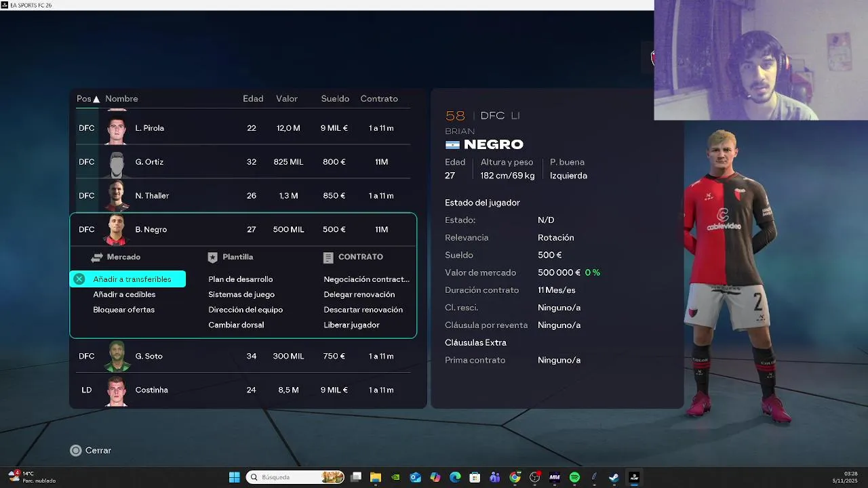Viewport: 868px width, 488px height.
Task: Open Sistemas de juego
Action: [x=241, y=295]
